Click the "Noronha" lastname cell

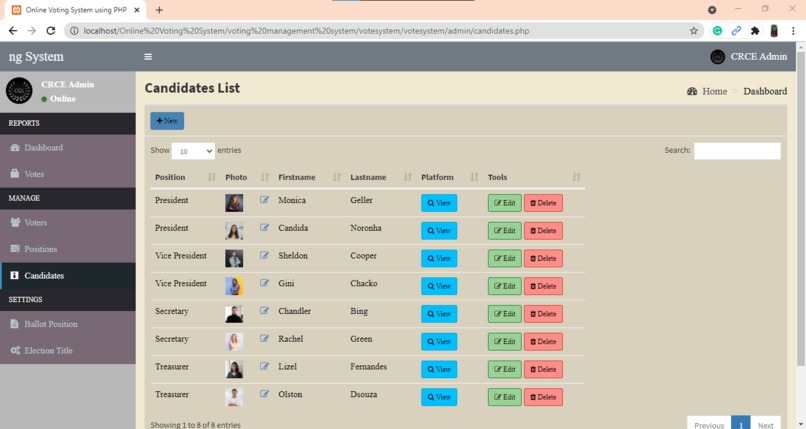(x=366, y=228)
